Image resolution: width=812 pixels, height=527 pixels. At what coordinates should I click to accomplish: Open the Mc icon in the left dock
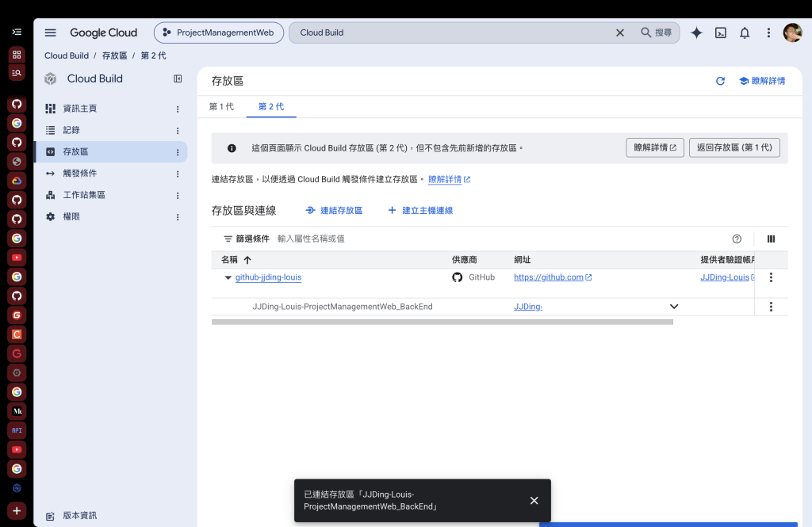[x=17, y=411]
